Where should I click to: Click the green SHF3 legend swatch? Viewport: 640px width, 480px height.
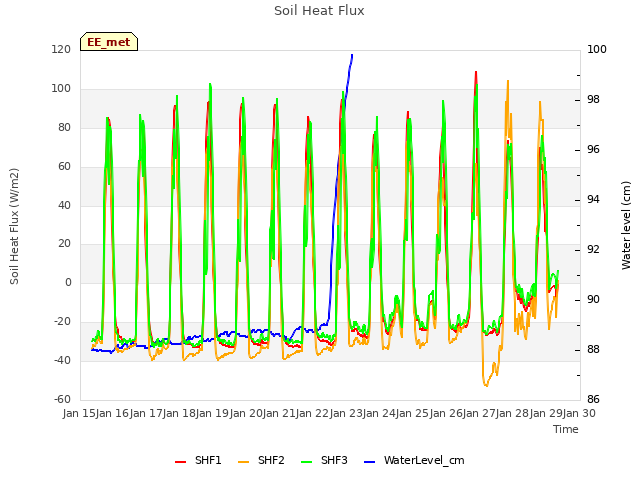tap(307, 461)
